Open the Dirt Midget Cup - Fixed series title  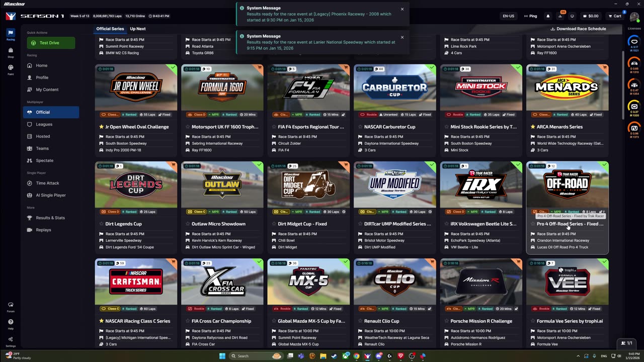[302, 224]
